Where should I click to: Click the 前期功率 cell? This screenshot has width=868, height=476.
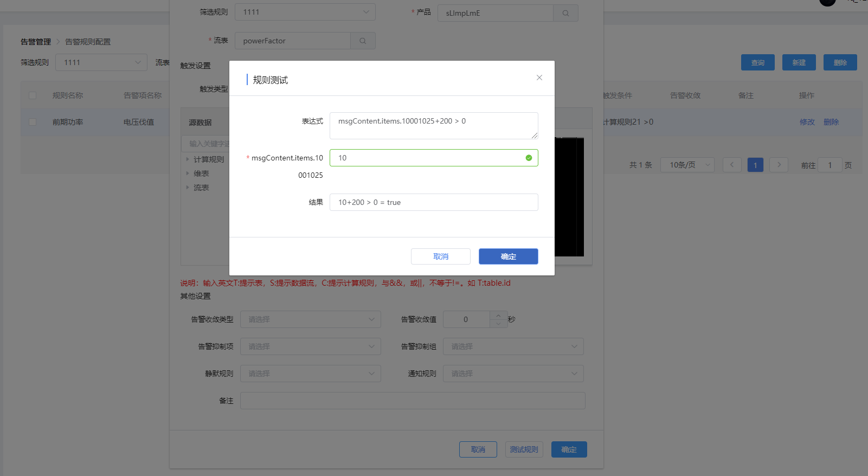pyautogui.click(x=68, y=122)
